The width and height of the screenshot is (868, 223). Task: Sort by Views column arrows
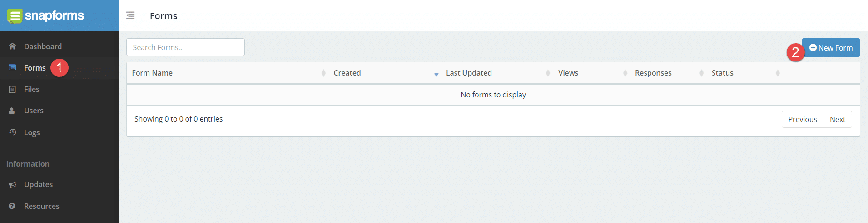point(625,73)
